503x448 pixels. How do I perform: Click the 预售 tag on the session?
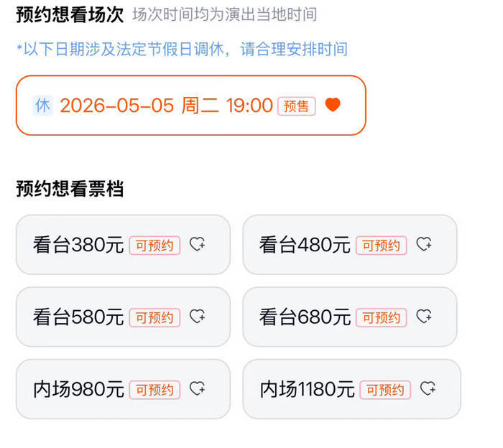(x=296, y=106)
